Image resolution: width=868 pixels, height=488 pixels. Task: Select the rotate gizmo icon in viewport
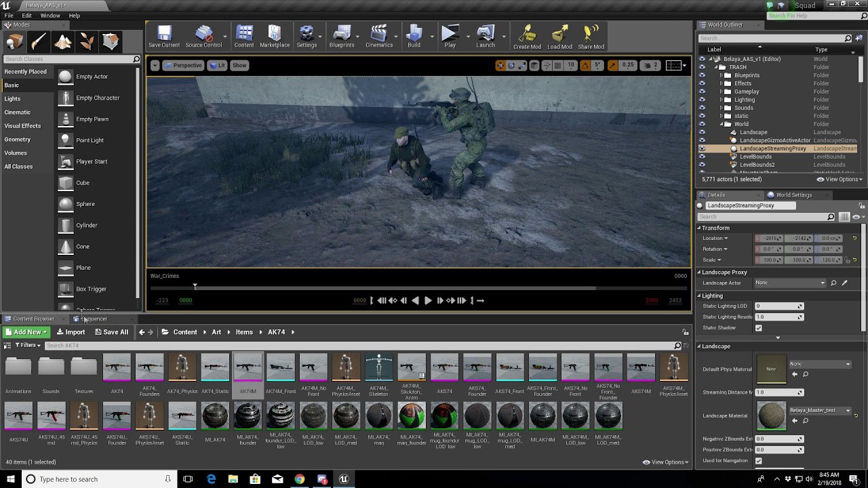(511, 66)
